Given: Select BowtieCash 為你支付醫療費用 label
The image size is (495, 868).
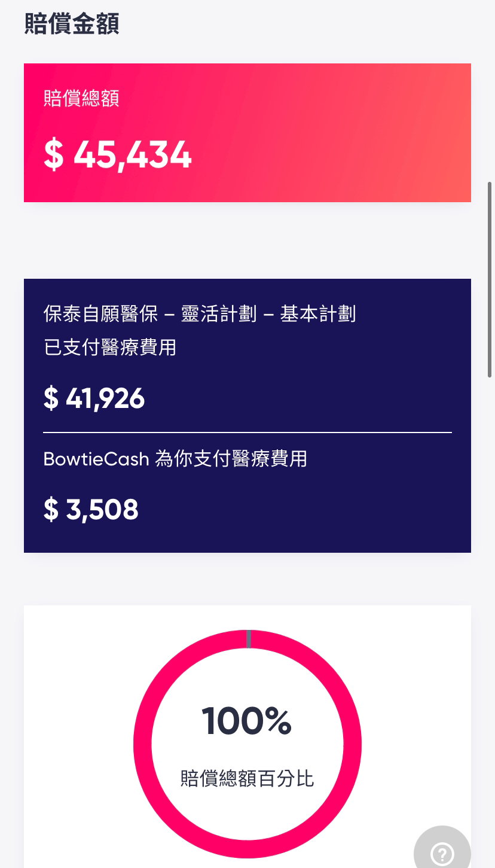Looking at the screenshot, I should tap(175, 459).
